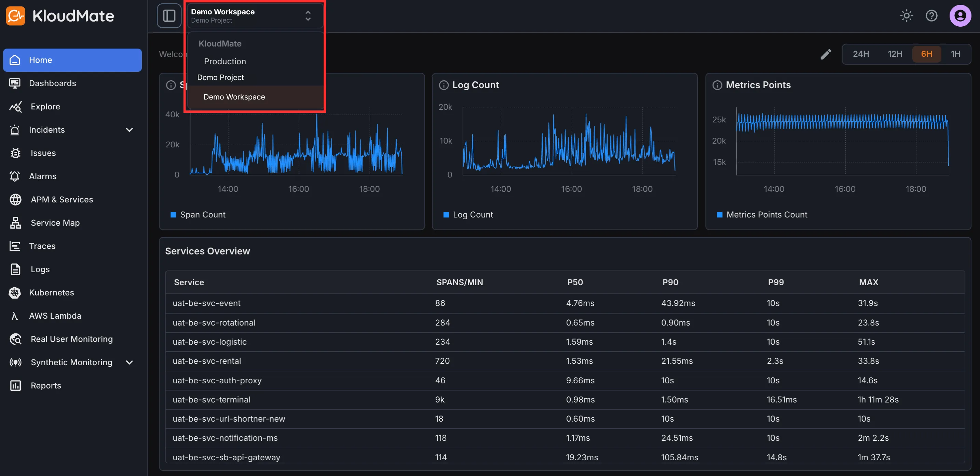Select the Production project option
This screenshot has width=980, height=476.
pyautogui.click(x=225, y=61)
